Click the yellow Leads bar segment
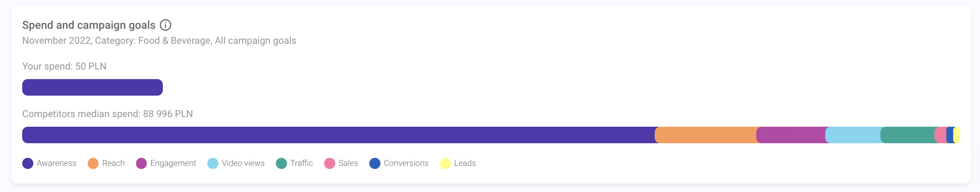The width and height of the screenshot is (980, 192). click(957, 135)
